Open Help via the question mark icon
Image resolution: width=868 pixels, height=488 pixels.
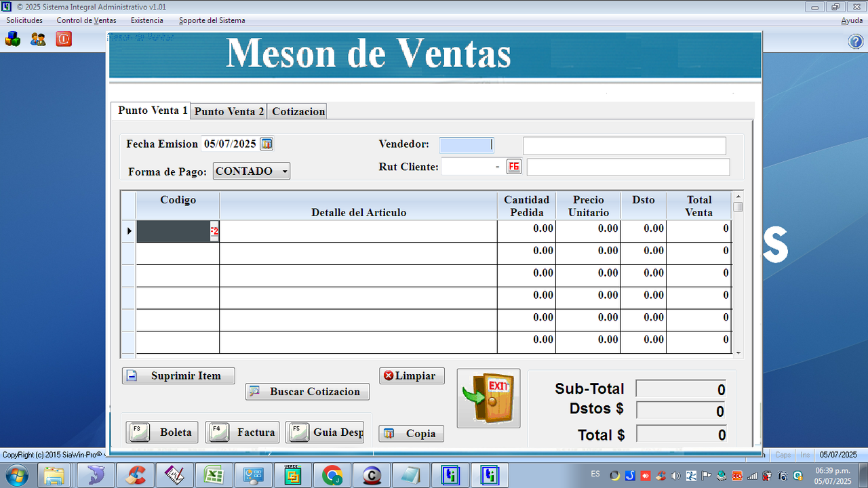pyautogui.click(x=855, y=42)
